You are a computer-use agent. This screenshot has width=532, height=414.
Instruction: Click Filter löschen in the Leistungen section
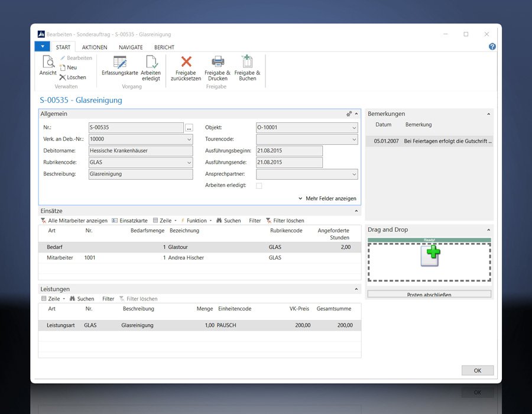(140, 299)
